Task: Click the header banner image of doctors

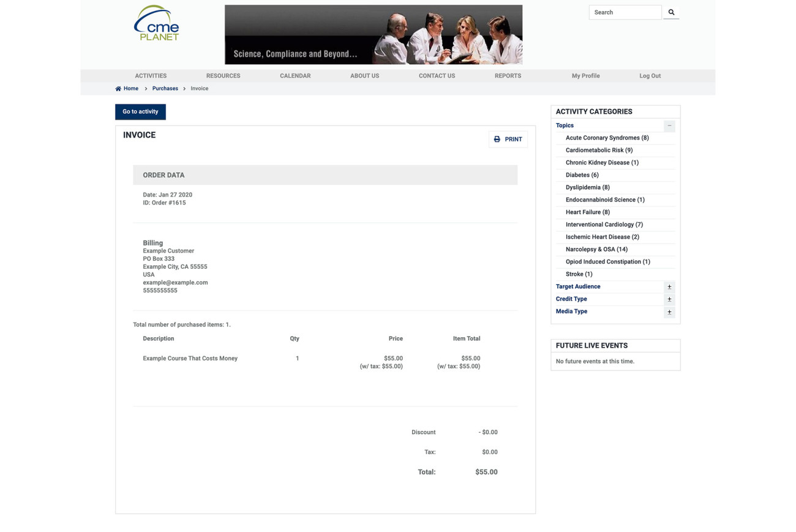Action: click(373, 35)
